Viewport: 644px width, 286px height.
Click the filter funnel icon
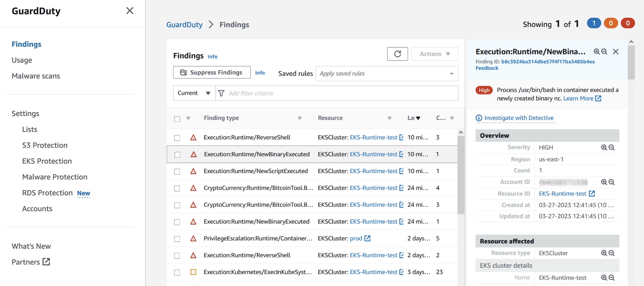[x=221, y=93]
